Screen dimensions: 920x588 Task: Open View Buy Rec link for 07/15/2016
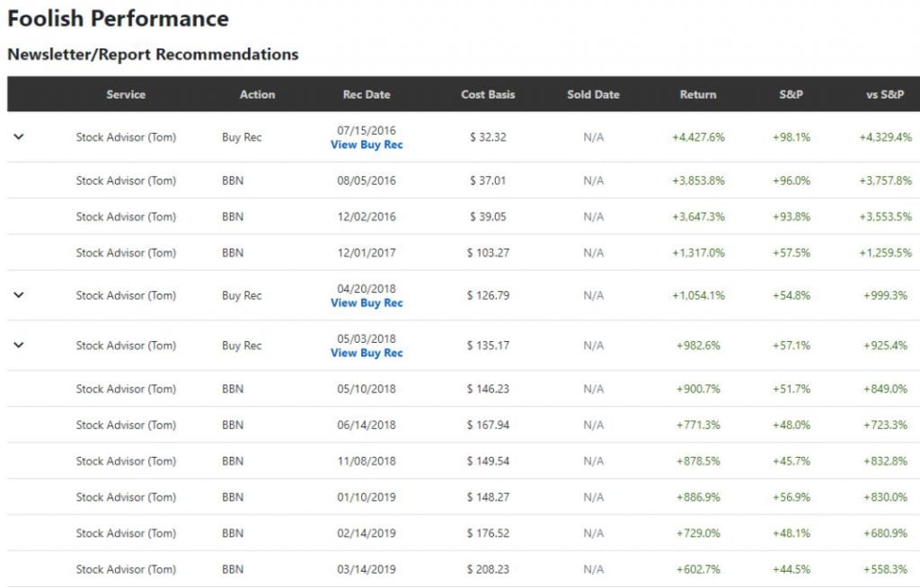[367, 145]
